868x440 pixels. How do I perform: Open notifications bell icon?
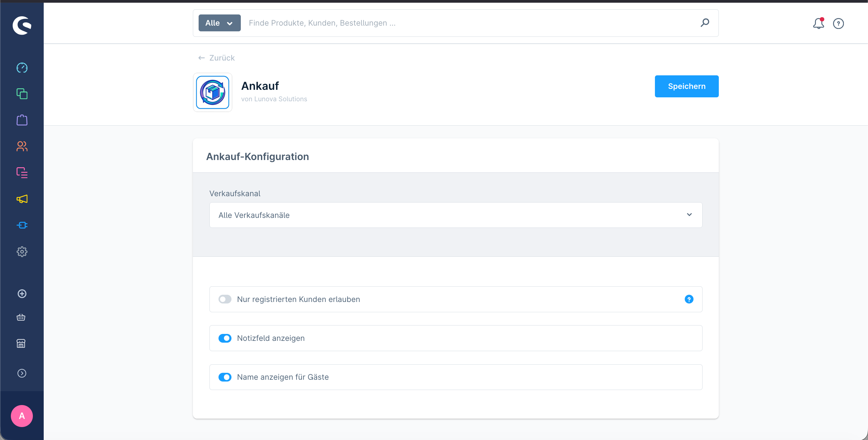coord(819,23)
